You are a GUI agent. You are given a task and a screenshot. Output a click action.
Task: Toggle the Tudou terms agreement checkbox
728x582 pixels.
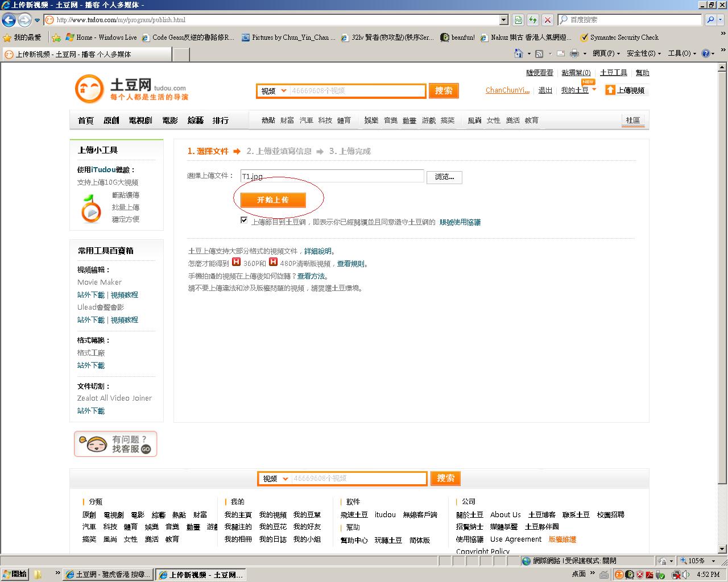[x=244, y=221]
